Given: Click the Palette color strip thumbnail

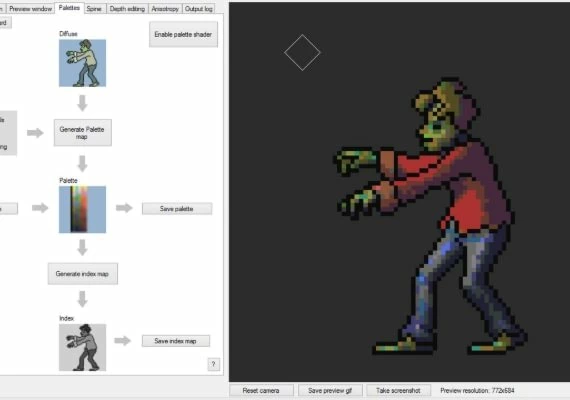Looking at the screenshot, I should click(x=83, y=209).
